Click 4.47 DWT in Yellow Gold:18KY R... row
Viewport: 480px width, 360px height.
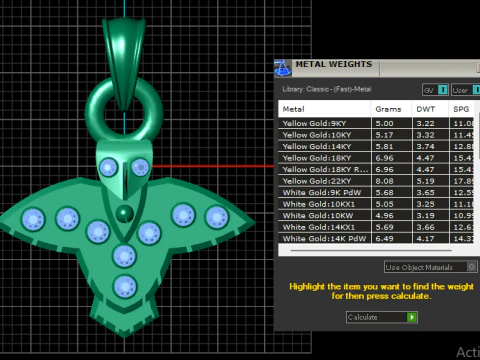(x=425, y=169)
